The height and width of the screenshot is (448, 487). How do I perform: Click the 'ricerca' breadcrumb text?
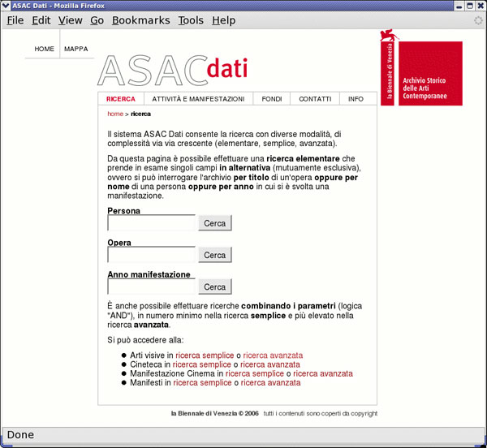point(140,114)
